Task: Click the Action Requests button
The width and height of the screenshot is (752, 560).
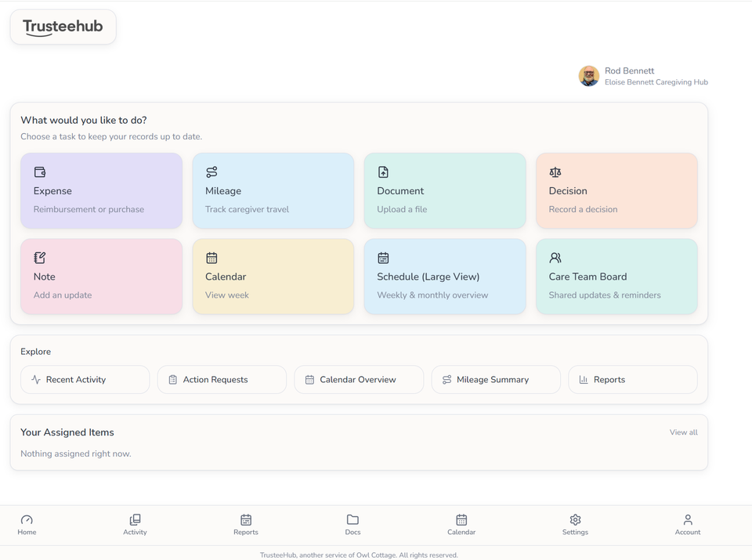Action: [x=222, y=379]
